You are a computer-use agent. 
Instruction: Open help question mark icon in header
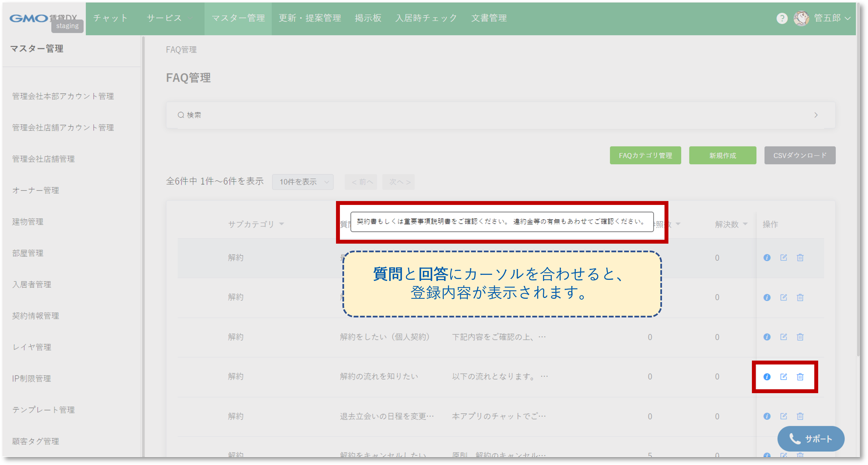tap(782, 18)
